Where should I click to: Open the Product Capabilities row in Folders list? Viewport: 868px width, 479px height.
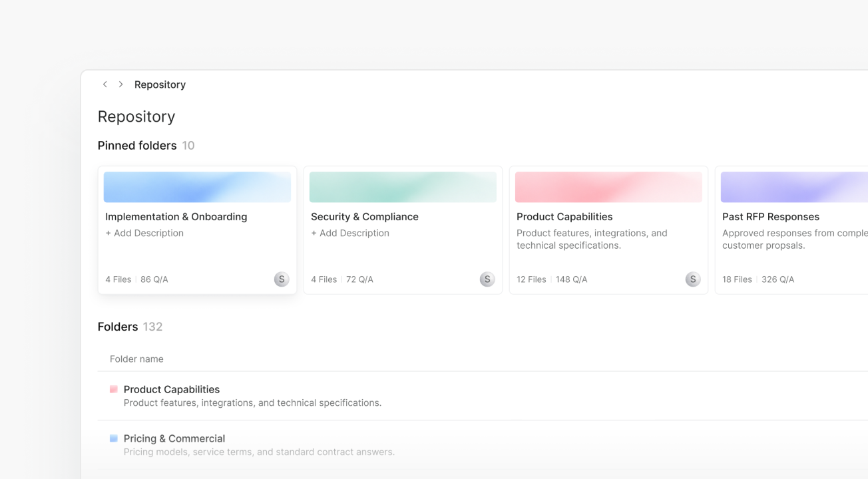click(x=483, y=396)
